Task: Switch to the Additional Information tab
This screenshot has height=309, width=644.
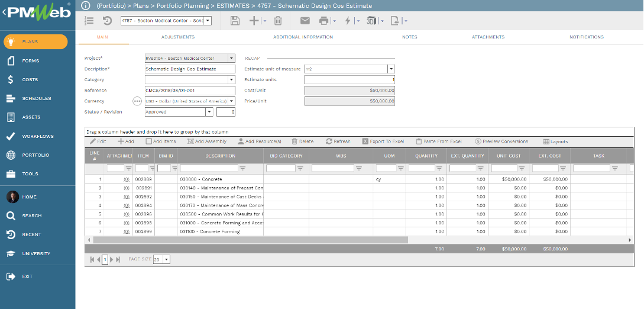Action: coord(303,37)
